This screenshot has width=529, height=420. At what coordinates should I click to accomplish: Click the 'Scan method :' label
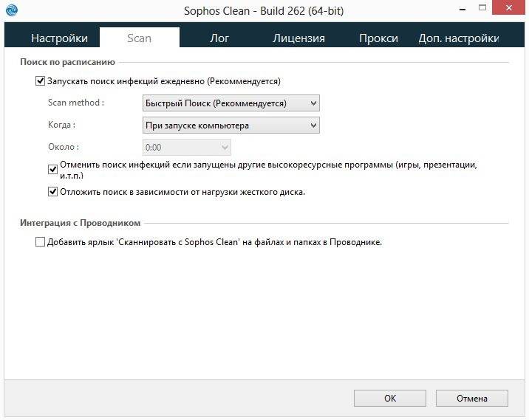[76, 103]
